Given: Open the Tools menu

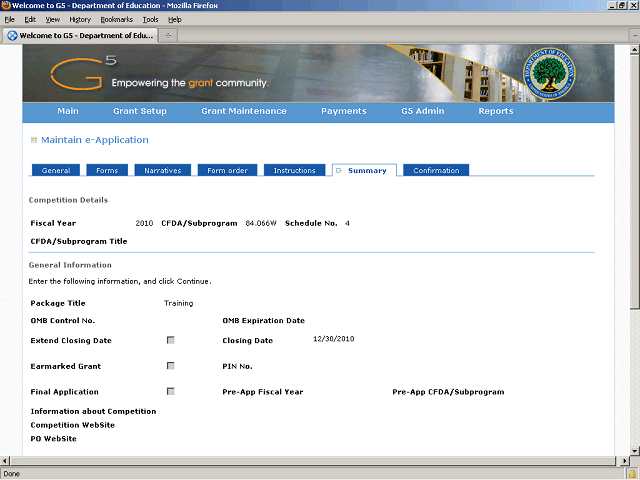Looking at the screenshot, I should click(150, 20).
